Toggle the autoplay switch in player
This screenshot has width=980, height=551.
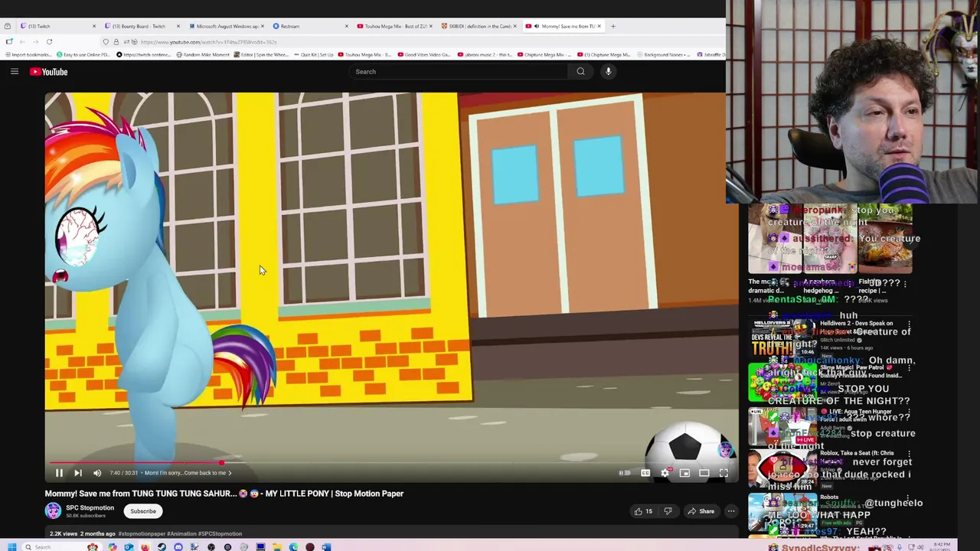click(625, 473)
